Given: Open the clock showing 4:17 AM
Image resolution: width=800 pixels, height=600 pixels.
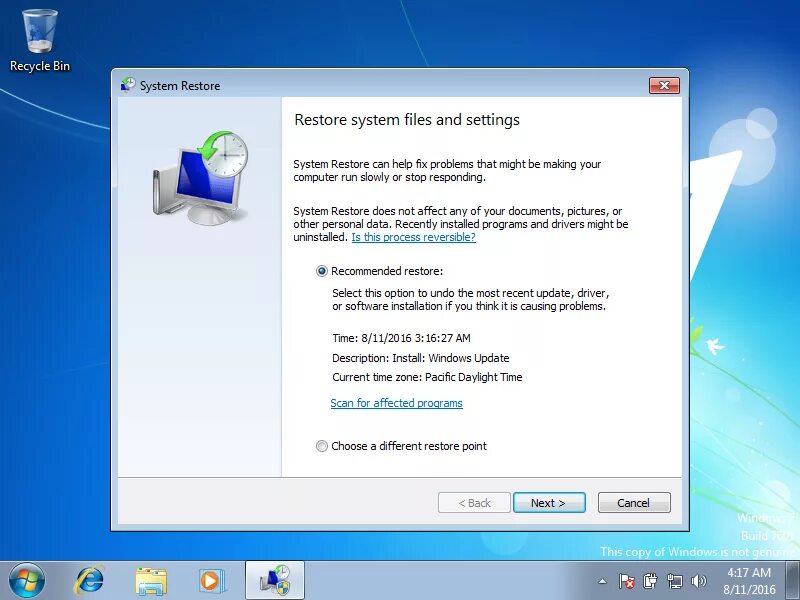Looking at the screenshot, I should [x=749, y=581].
